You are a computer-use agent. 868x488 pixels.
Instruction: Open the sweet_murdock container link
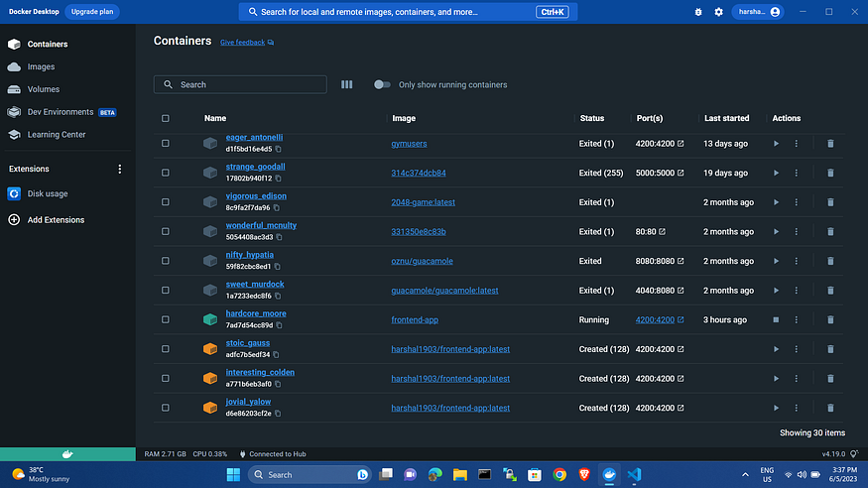click(255, 284)
